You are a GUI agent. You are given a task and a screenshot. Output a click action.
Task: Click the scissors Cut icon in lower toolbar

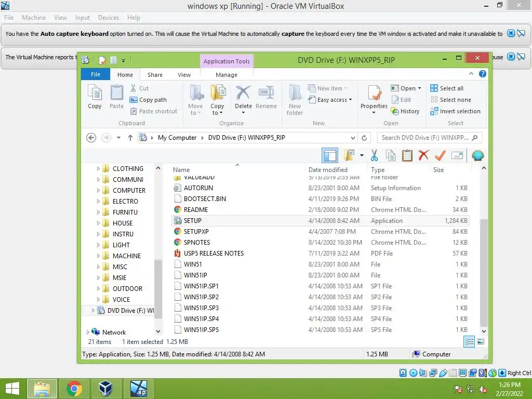(374, 155)
